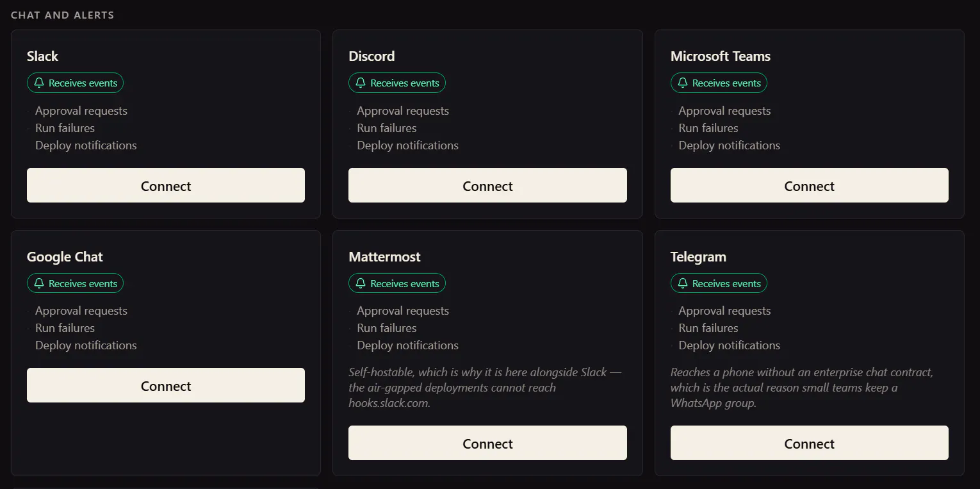Click the bell icon in Slack's badge

[39, 83]
